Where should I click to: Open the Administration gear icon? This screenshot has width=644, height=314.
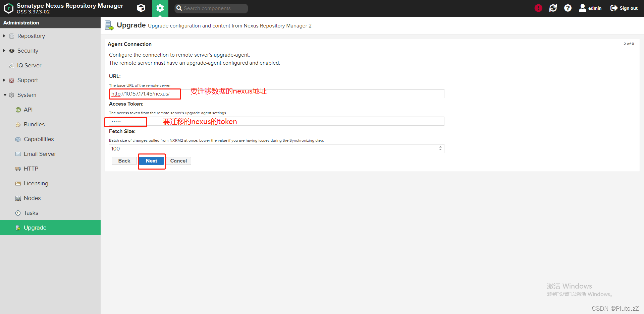[160, 8]
